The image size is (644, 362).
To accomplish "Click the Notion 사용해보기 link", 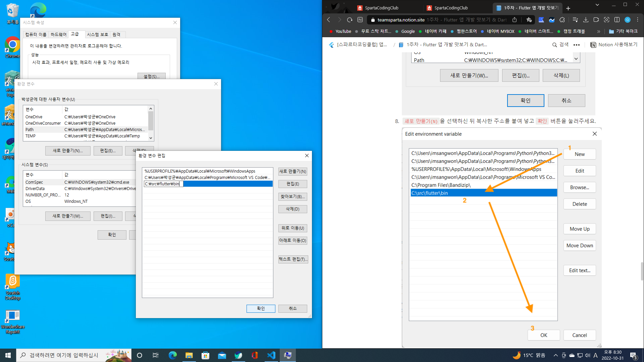I will point(614,45).
